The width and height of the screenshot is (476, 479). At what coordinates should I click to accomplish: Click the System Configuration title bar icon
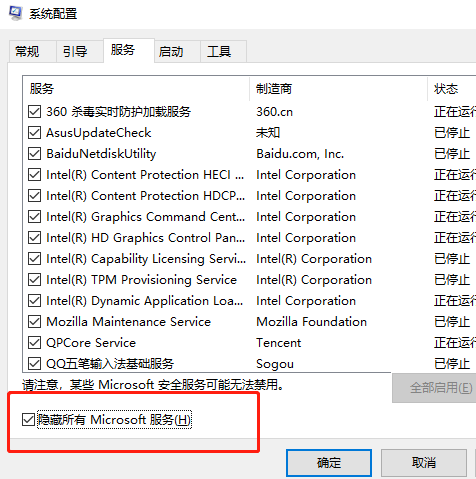(15, 13)
